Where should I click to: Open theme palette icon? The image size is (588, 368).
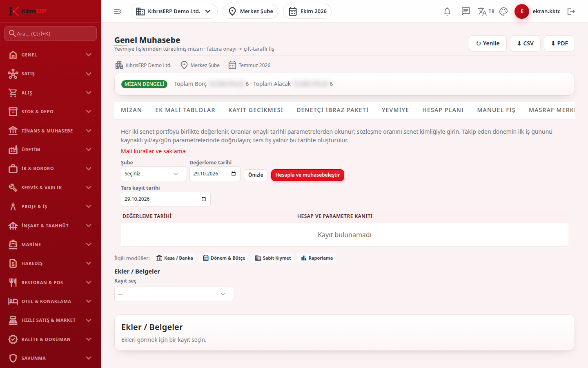pos(503,11)
